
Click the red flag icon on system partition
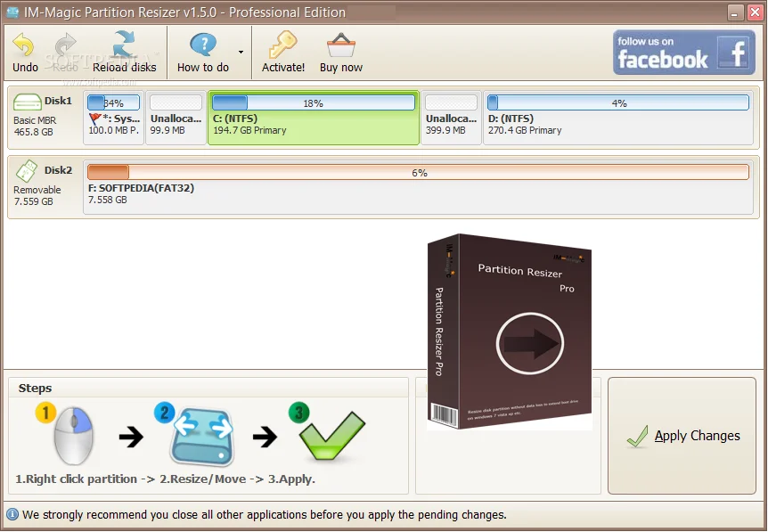pos(95,119)
